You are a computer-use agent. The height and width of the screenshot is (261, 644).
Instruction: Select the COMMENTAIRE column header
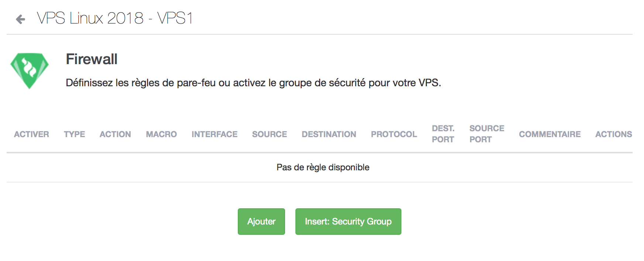point(550,134)
